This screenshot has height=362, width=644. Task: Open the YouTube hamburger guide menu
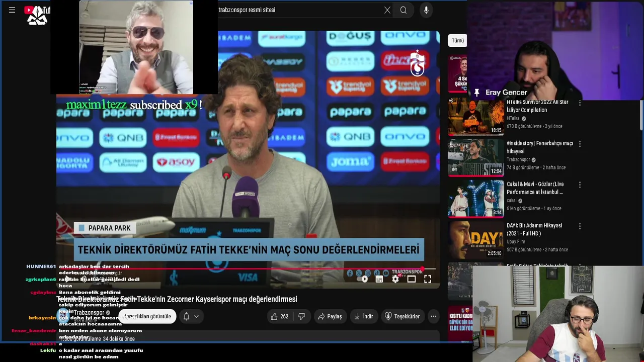[x=12, y=10]
